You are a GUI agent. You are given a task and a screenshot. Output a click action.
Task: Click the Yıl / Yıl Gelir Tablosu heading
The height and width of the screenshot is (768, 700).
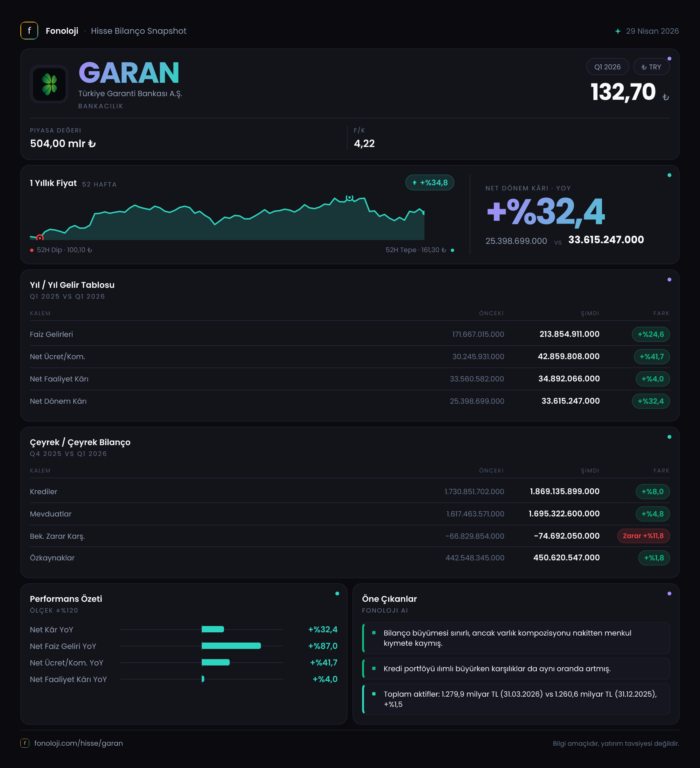pos(72,285)
